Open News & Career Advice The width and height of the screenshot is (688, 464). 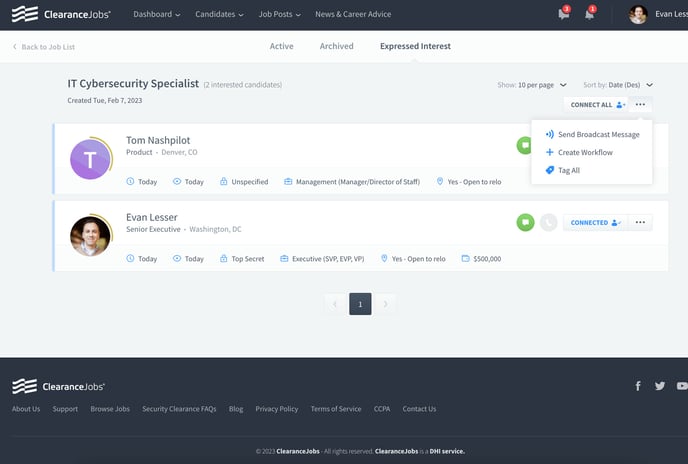click(x=353, y=14)
